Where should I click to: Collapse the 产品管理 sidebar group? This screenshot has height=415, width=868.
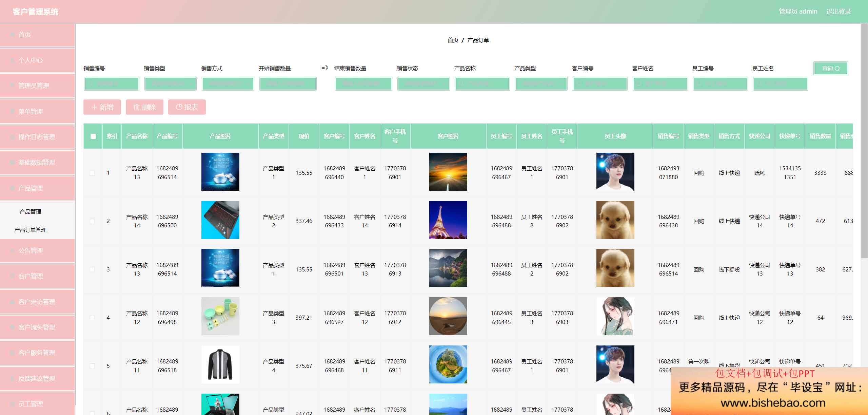[x=37, y=188]
